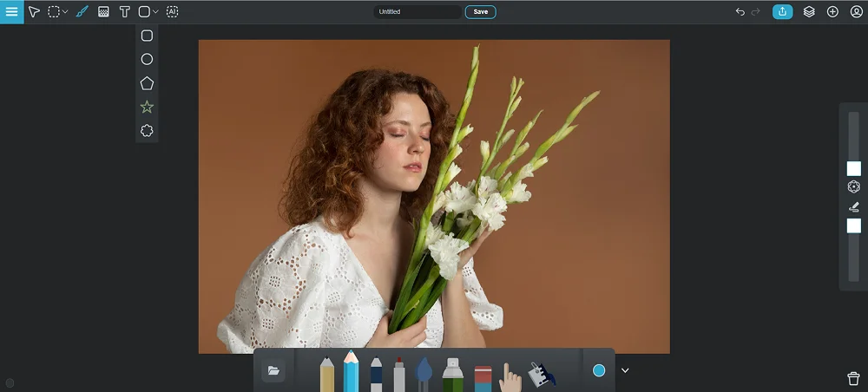The image size is (868, 392).
Task: Click the Untitled document name field
Action: [x=418, y=12]
